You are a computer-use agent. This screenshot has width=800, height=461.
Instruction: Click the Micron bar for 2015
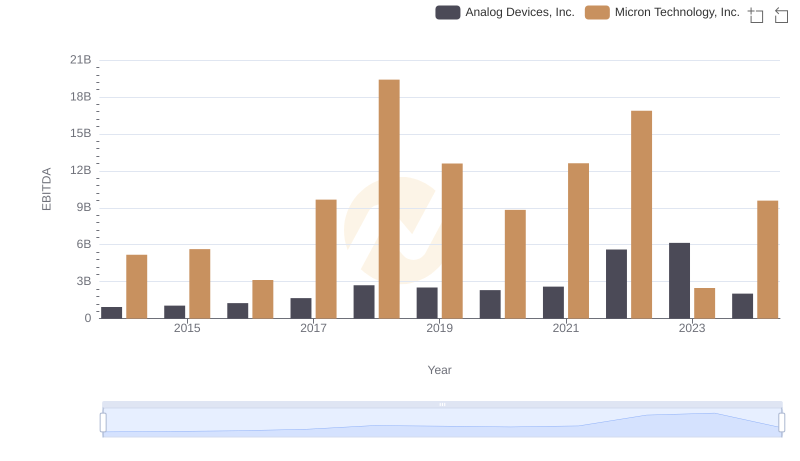(199, 284)
